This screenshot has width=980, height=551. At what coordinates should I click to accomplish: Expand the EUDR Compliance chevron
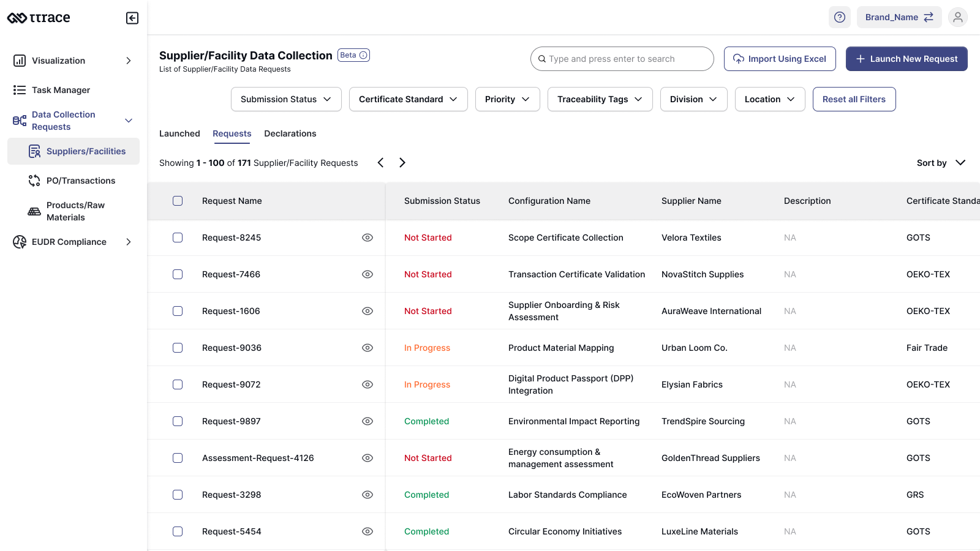point(129,242)
